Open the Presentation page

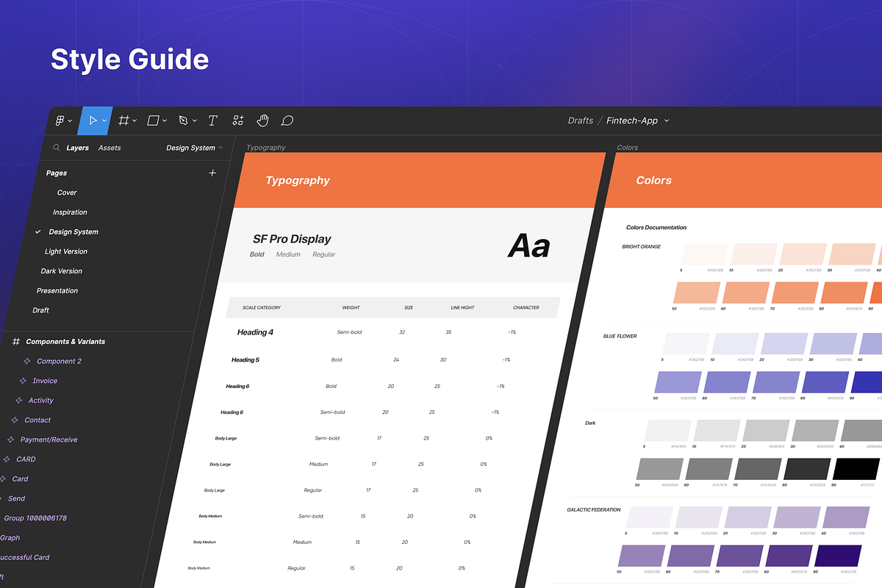pos(57,291)
